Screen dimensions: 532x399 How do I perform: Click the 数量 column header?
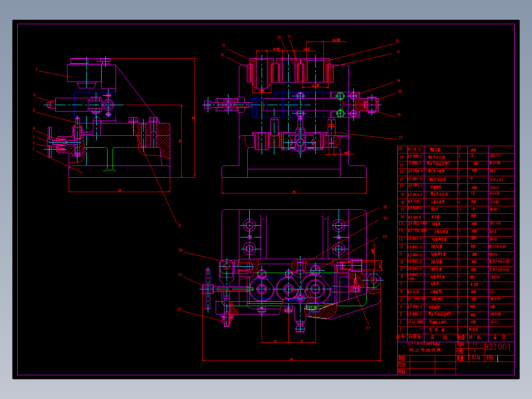(461, 337)
